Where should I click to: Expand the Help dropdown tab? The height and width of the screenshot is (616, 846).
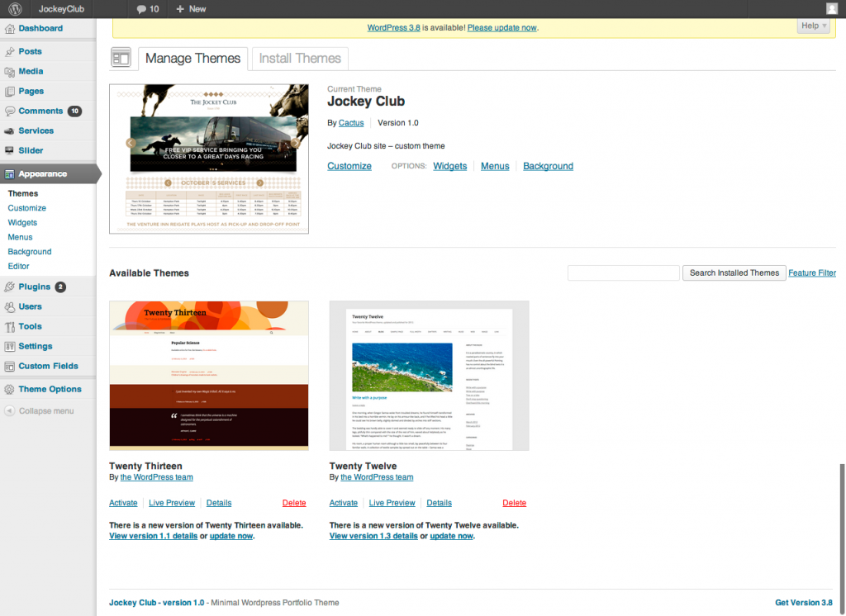[x=813, y=26]
